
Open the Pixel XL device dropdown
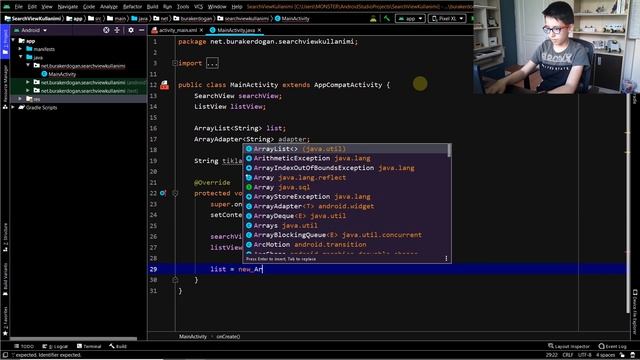point(447,18)
